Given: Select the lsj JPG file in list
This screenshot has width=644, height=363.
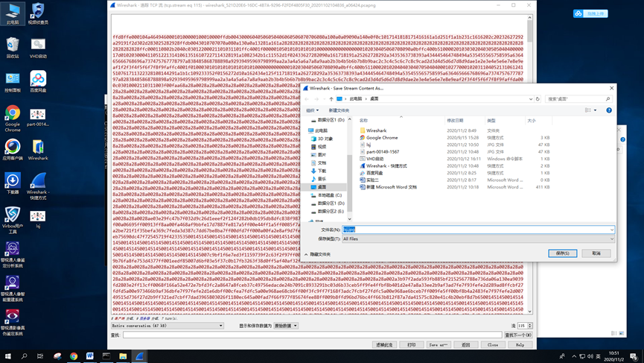Looking at the screenshot, I should pos(369,145).
